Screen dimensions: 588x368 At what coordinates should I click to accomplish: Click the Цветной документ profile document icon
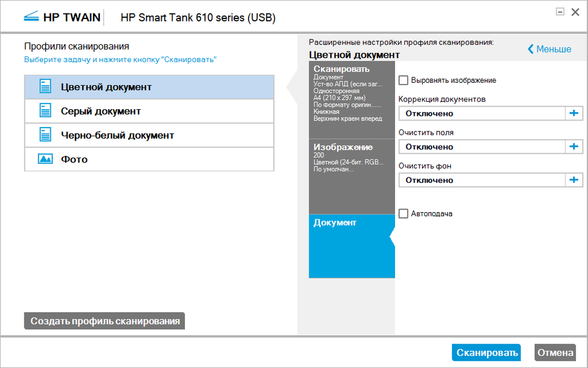click(x=45, y=86)
